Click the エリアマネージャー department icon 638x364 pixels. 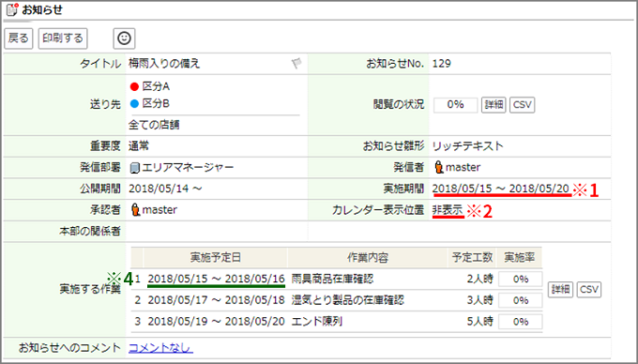coord(135,168)
